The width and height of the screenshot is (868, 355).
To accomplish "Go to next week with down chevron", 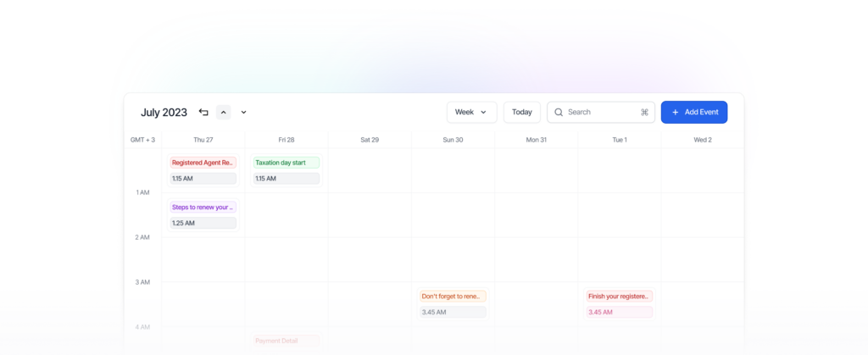I will coord(243,112).
